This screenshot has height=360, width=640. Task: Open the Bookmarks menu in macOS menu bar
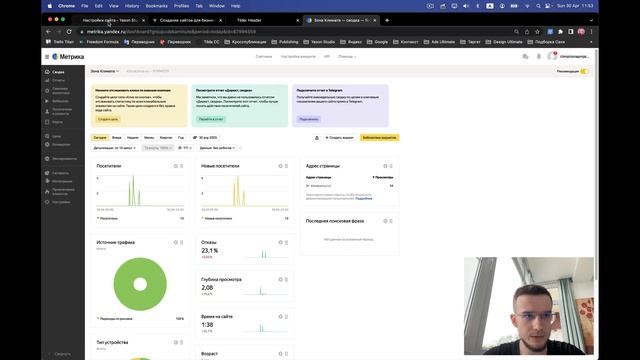[x=157, y=6]
